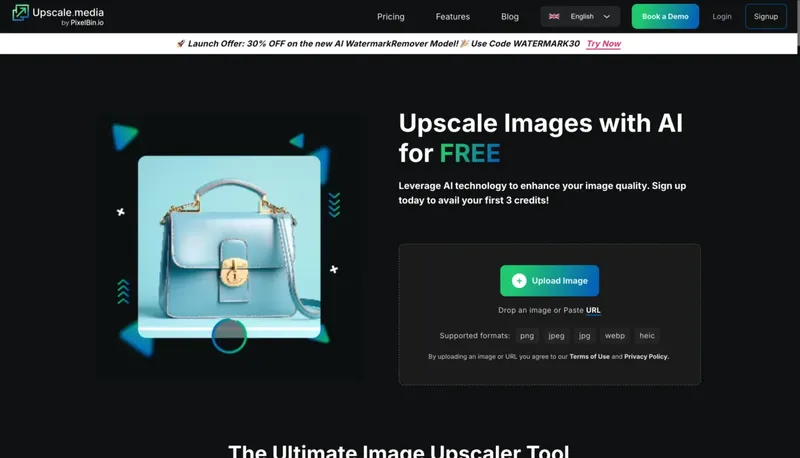Select the png format tag
The width and height of the screenshot is (800, 458).
[526, 336]
